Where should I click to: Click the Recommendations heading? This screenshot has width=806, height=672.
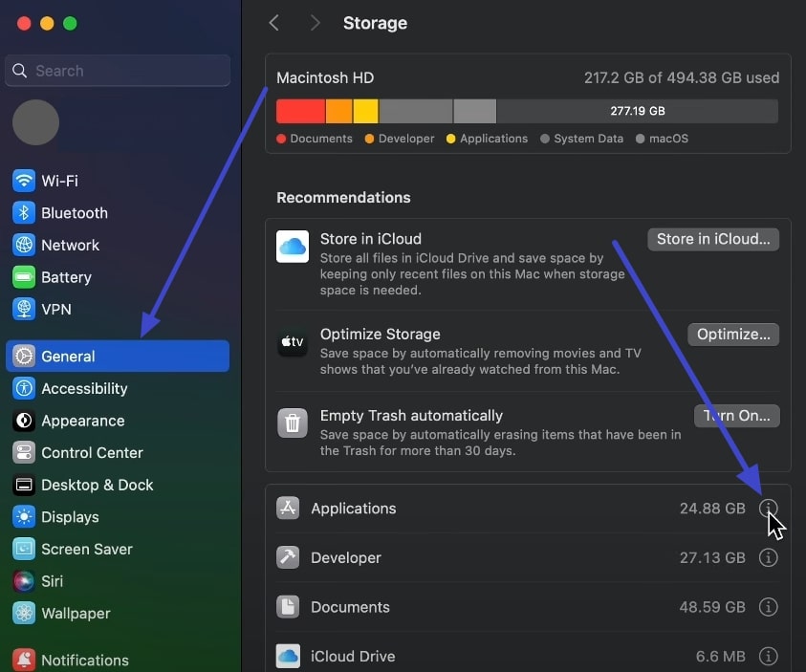[343, 197]
